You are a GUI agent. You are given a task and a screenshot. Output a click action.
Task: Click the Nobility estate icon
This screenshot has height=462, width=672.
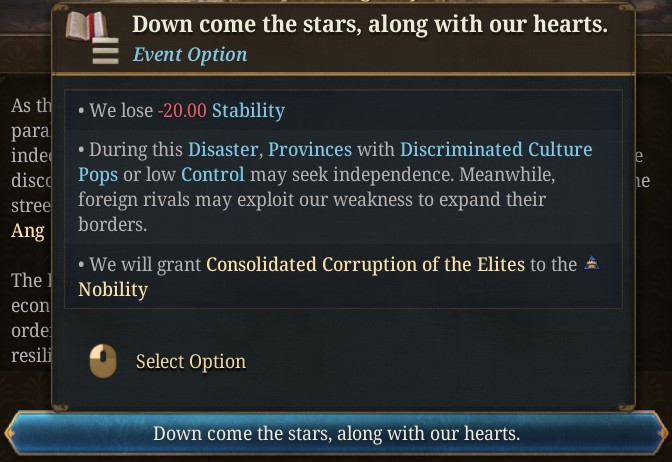click(592, 264)
